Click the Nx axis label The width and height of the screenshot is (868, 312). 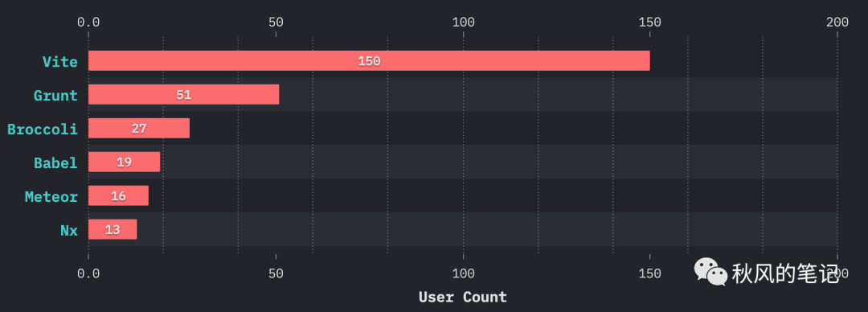coord(69,230)
